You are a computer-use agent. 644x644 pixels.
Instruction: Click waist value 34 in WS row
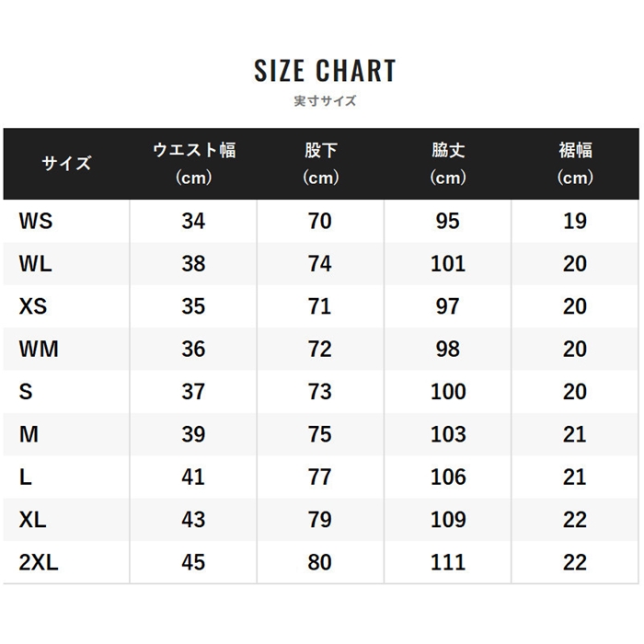pos(193,221)
